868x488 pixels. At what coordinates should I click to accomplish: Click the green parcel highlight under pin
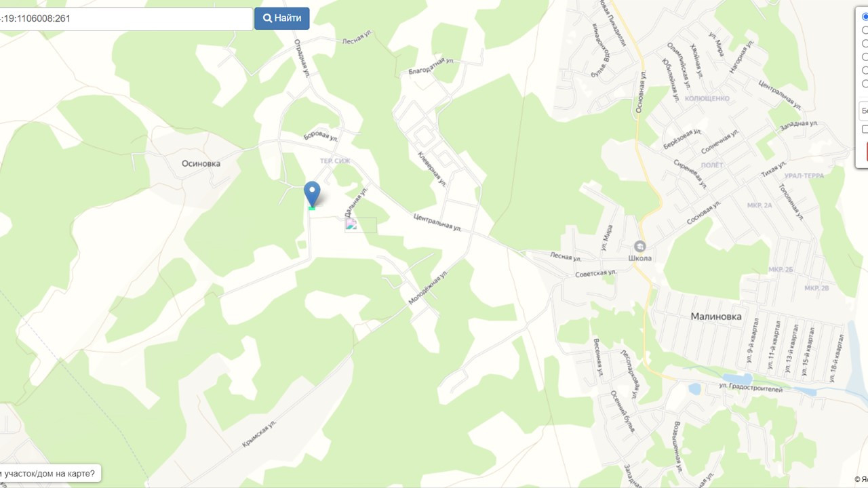coord(312,209)
